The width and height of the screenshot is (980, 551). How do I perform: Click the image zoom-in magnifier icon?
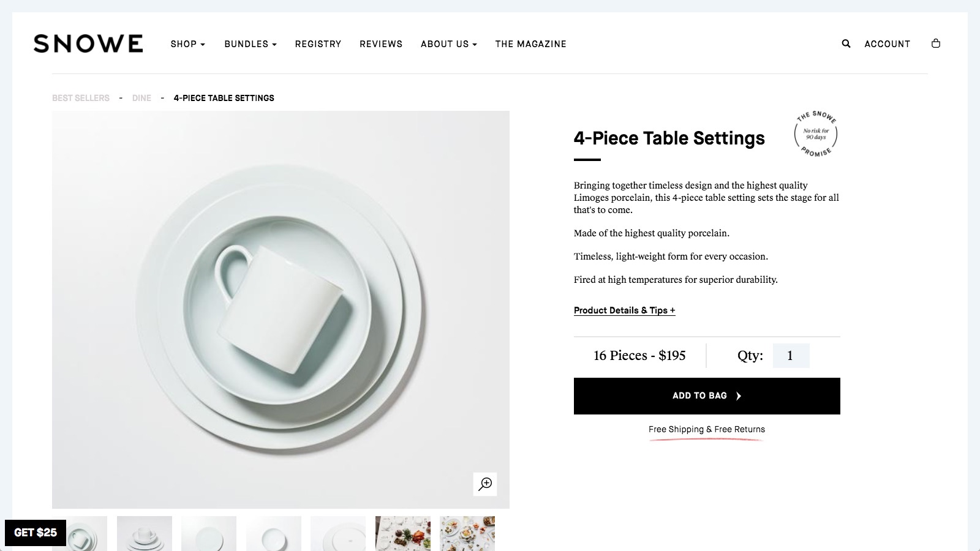pyautogui.click(x=485, y=484)
